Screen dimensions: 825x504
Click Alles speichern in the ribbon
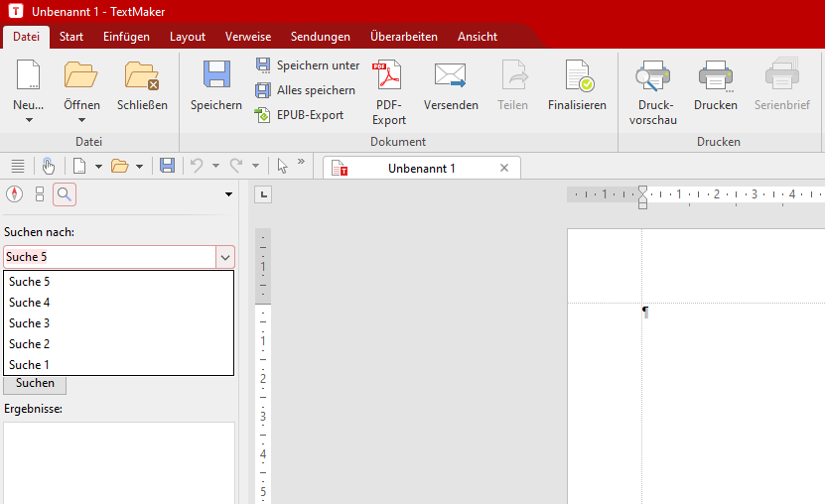pos(305,90)
